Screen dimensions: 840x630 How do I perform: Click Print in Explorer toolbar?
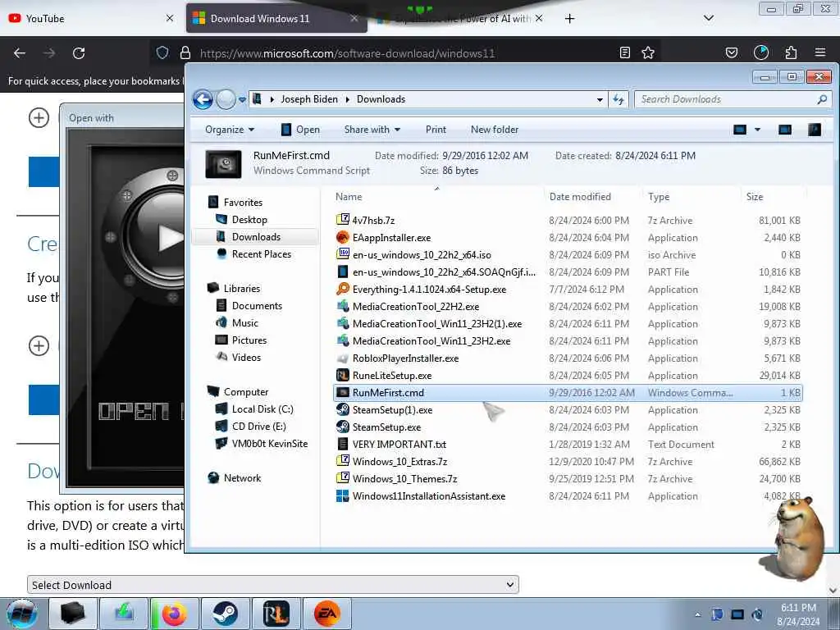pos(436,130)
